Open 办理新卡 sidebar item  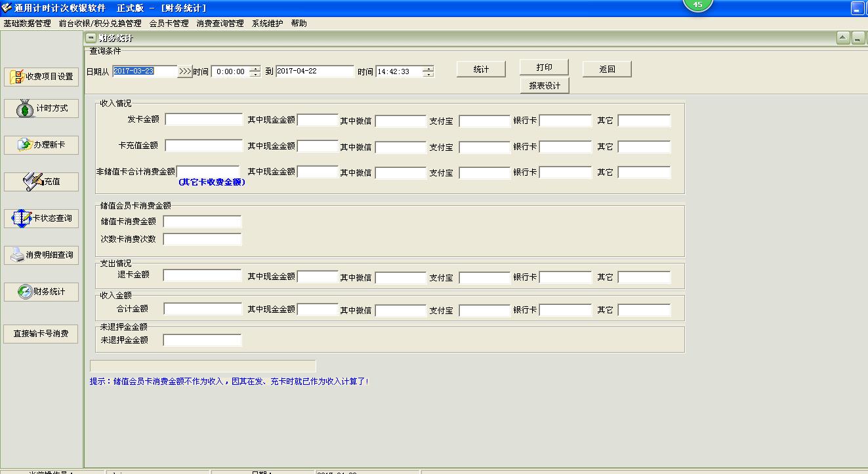click(x=41, y=145)
